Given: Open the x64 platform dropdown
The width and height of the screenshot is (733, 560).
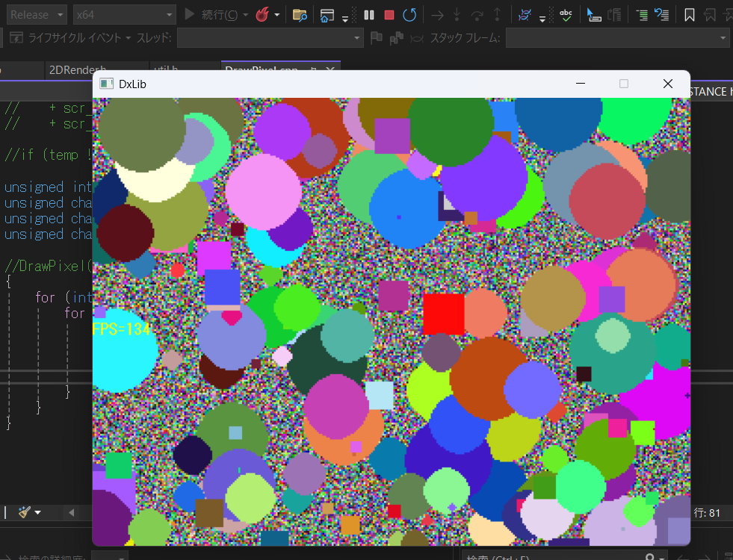Looking at the screenshot, I should 125,14.
